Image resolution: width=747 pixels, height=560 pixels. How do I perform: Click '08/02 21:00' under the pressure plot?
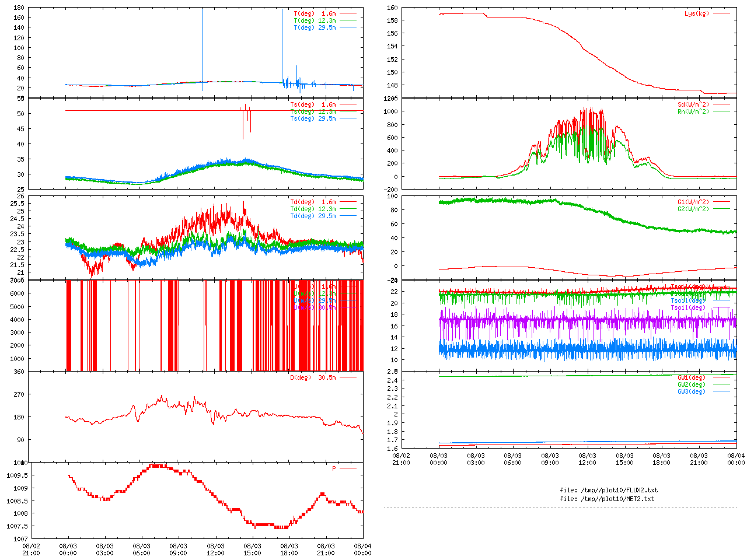pyautogui.click(x=31, y=550)
